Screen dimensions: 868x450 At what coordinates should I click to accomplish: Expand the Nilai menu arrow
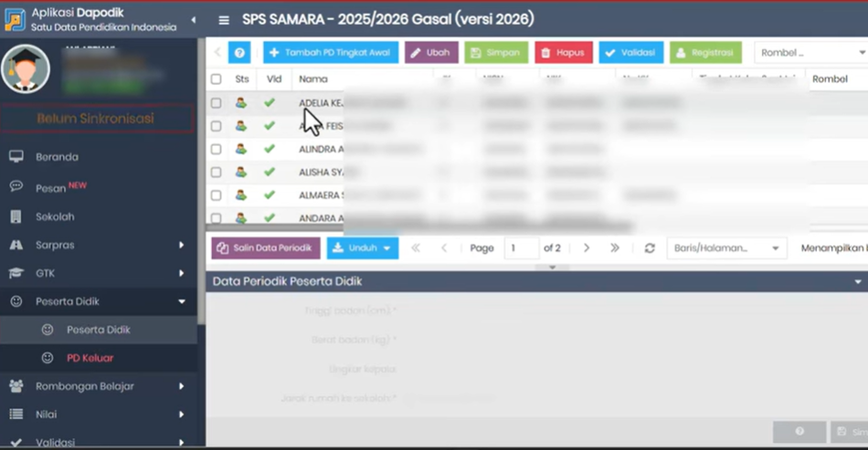[x=181, y=414]
